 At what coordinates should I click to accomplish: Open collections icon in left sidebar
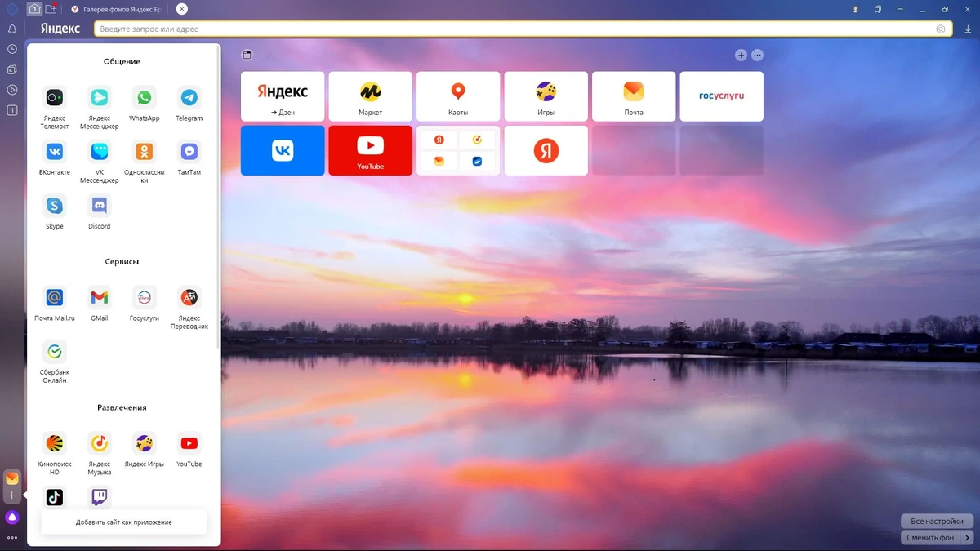coord(12,69)
